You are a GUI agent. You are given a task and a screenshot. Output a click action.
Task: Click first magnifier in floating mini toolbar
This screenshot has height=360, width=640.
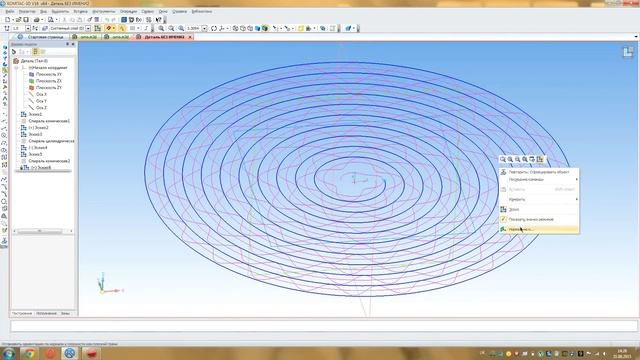click(x=503, y=159)
